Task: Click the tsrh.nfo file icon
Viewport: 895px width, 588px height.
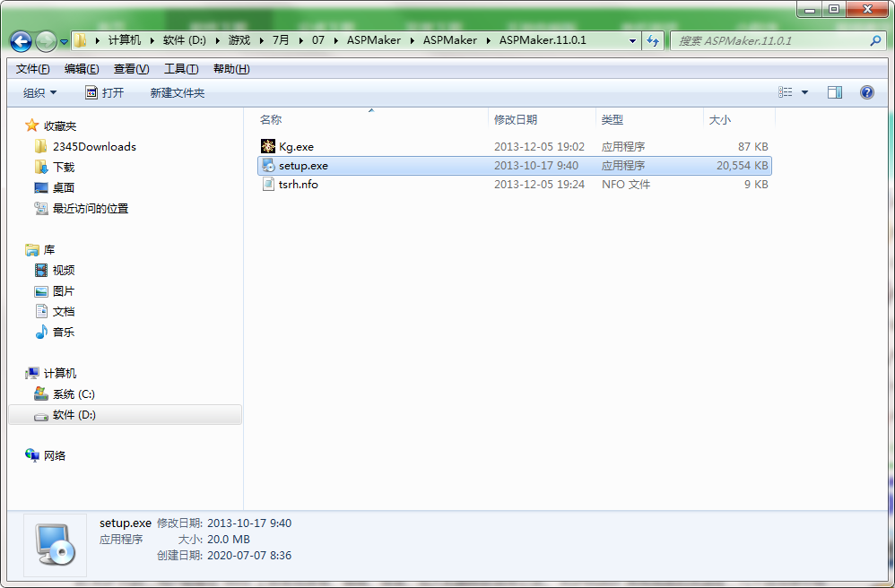Action: (x=268, y=184)
